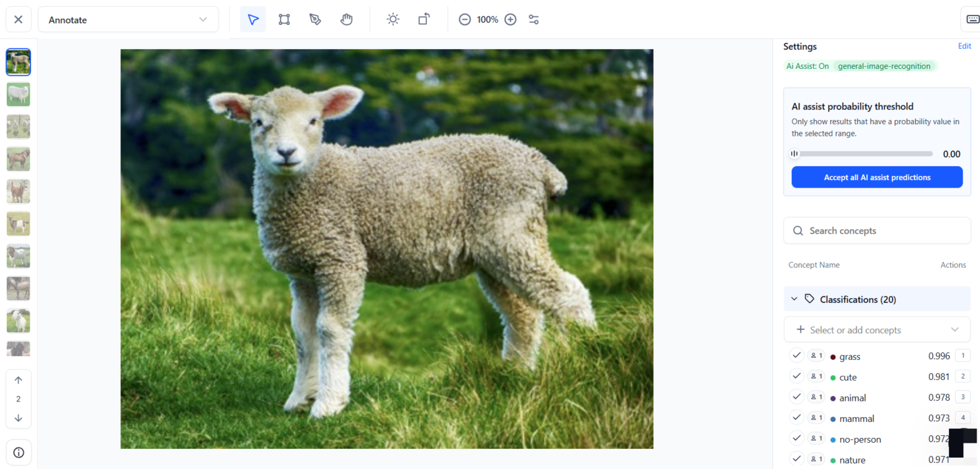Toggle the checkmark for nature concept

click(x=797, y=459)
